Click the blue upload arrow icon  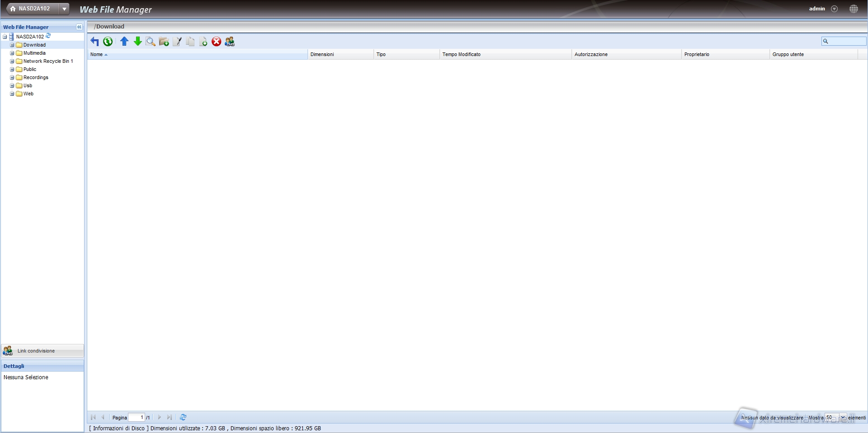pyautogui.click(x=124, y=42)
